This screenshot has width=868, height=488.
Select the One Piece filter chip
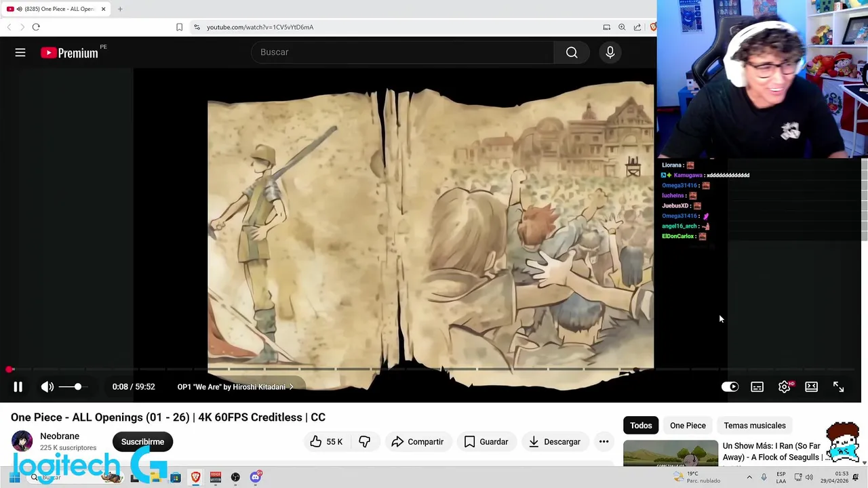point(688,425)
